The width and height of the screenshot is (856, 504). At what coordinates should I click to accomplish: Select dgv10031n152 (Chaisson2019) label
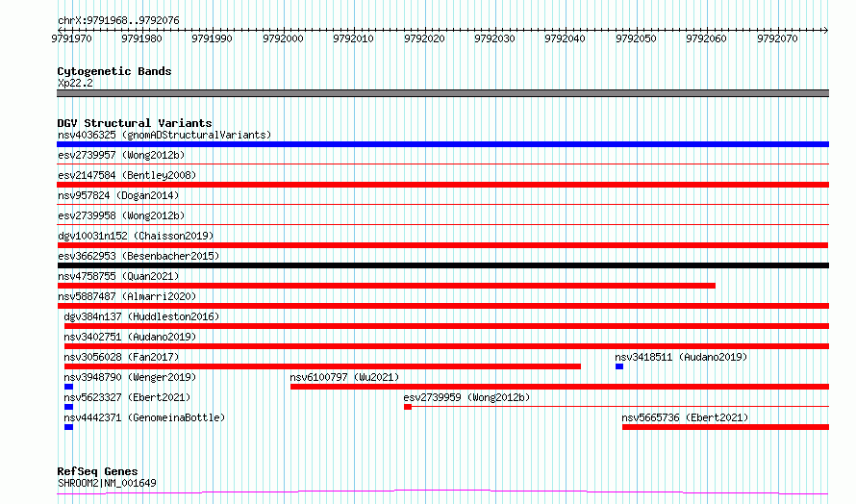[136, 236]
